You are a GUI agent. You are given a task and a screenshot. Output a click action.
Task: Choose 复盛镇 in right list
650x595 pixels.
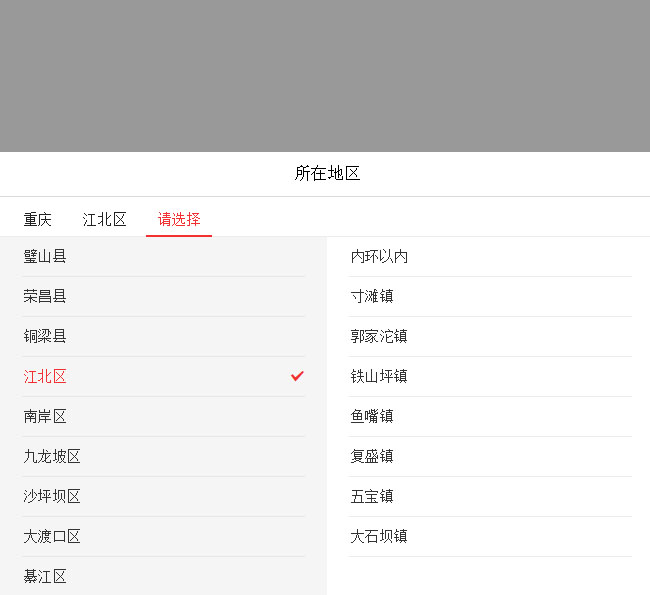tap(372, 456)
